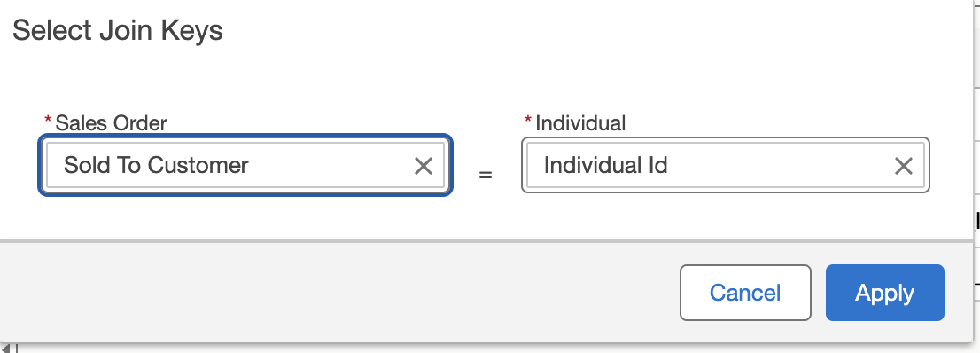Apply the selected join keys
The width and height of the screenshot is (980, 353).
(x=884, y=293)
